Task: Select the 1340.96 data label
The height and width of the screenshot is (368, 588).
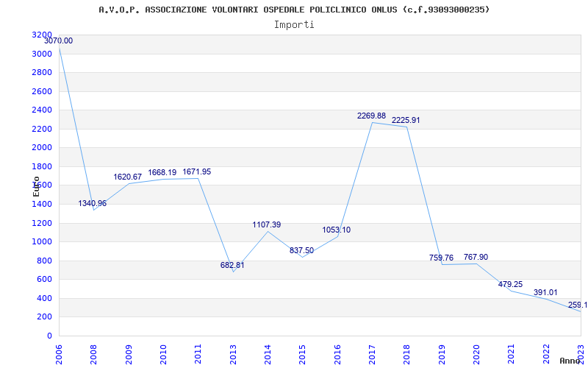Action: point(93,204)
